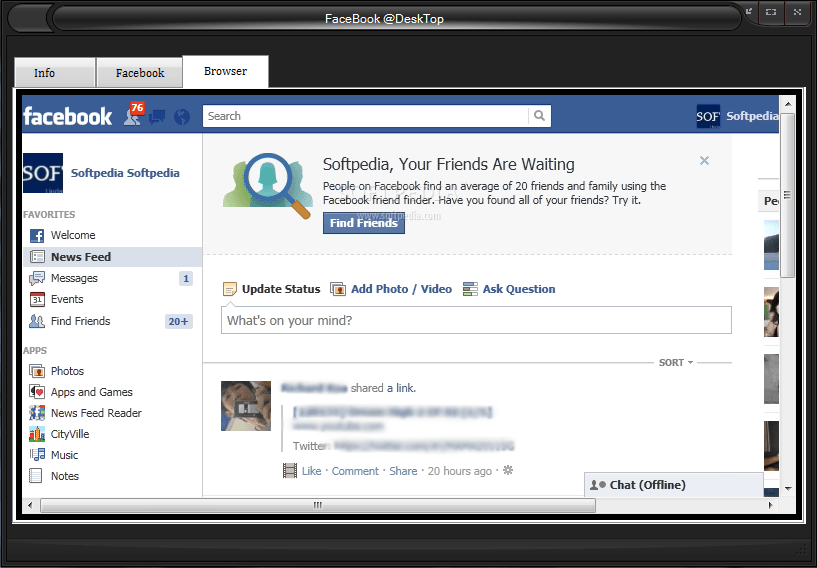Choose Ask Question
Screen dimensions: 817x568
click(x=509, y=289)
